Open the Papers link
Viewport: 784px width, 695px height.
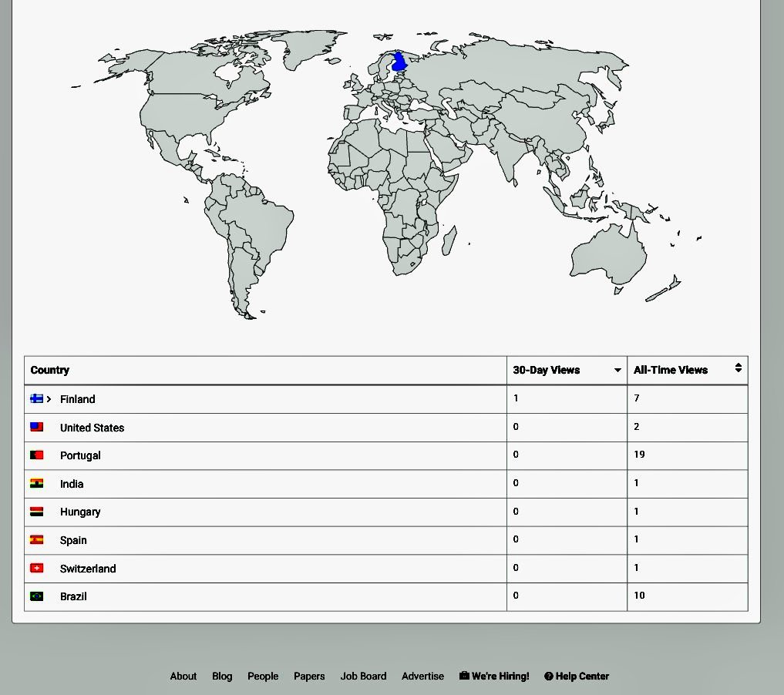point(309,676)
